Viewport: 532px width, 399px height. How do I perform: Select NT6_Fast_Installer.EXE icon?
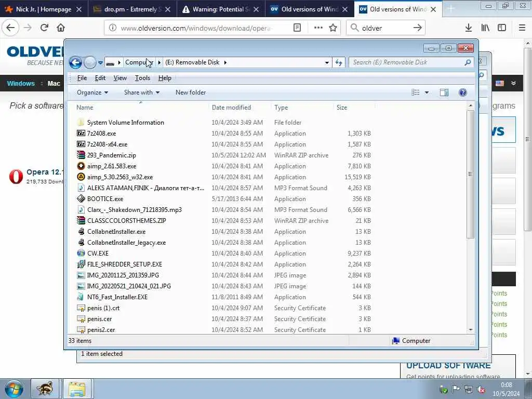click(x=81, y=297)
